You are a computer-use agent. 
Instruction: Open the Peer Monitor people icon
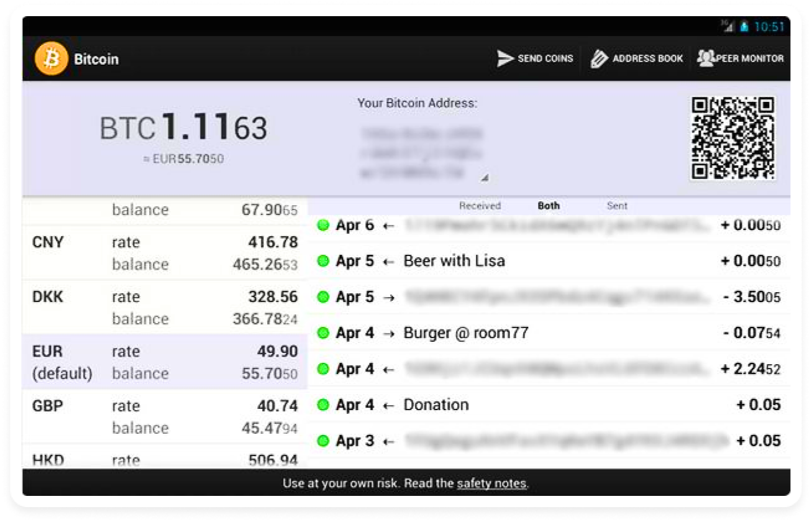point(706,58)
